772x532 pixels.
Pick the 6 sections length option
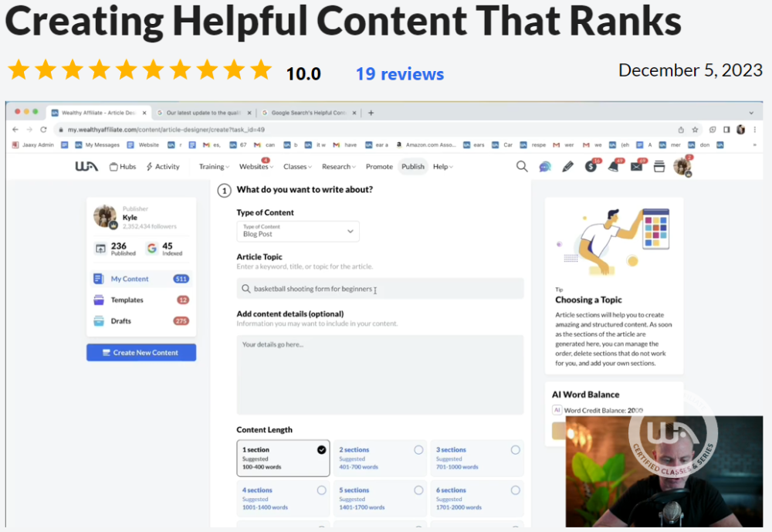477,499
